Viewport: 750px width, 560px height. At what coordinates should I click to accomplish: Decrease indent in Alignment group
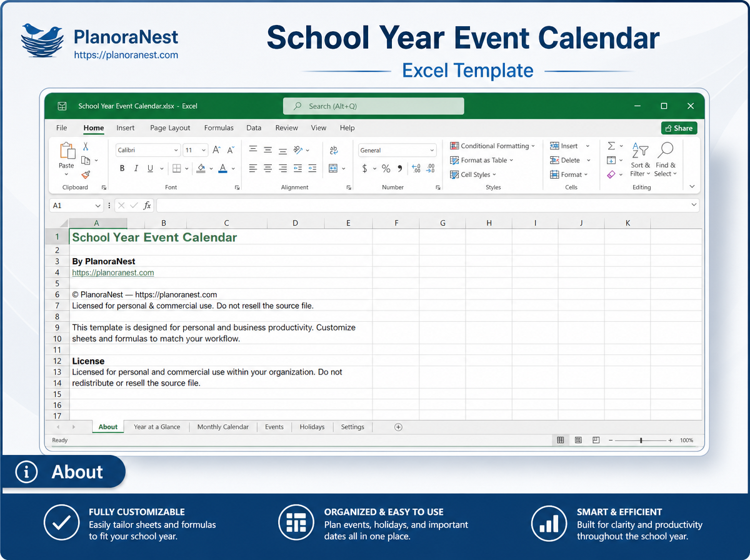coord(297,168)
